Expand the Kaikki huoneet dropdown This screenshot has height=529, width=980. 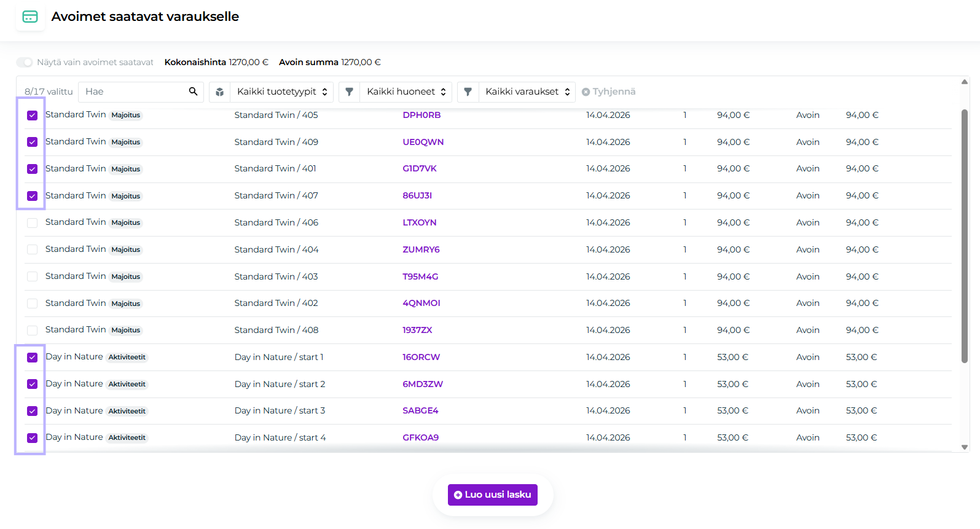tap(406, 92)
